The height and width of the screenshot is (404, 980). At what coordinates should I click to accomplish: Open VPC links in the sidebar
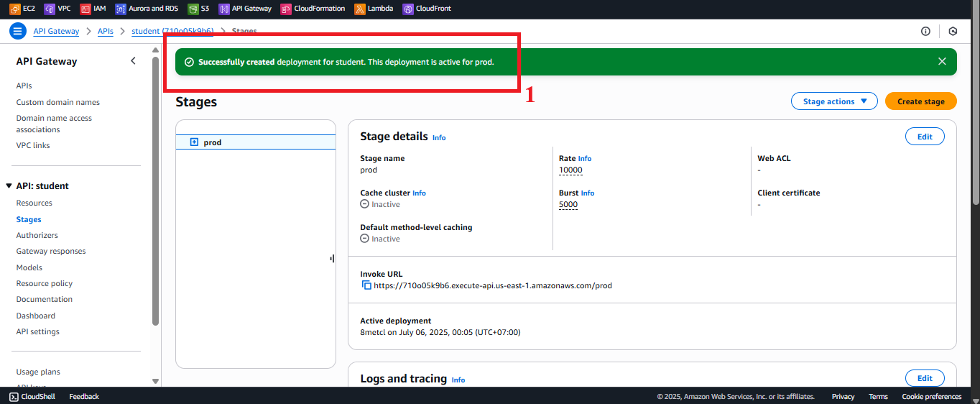(x=33, y=145)
